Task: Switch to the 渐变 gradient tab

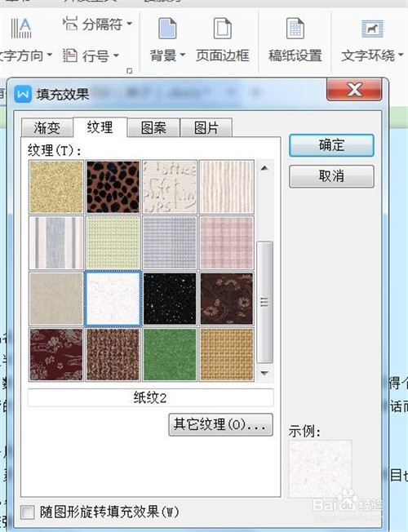Action: tap(47, 128)
